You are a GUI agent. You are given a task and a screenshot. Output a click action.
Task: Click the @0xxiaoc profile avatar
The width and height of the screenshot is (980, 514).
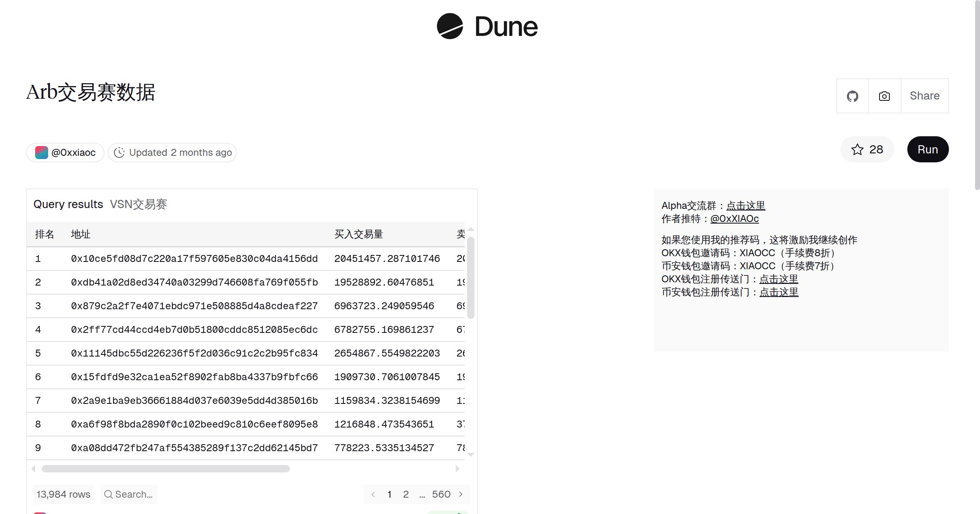tap(41, 152)
